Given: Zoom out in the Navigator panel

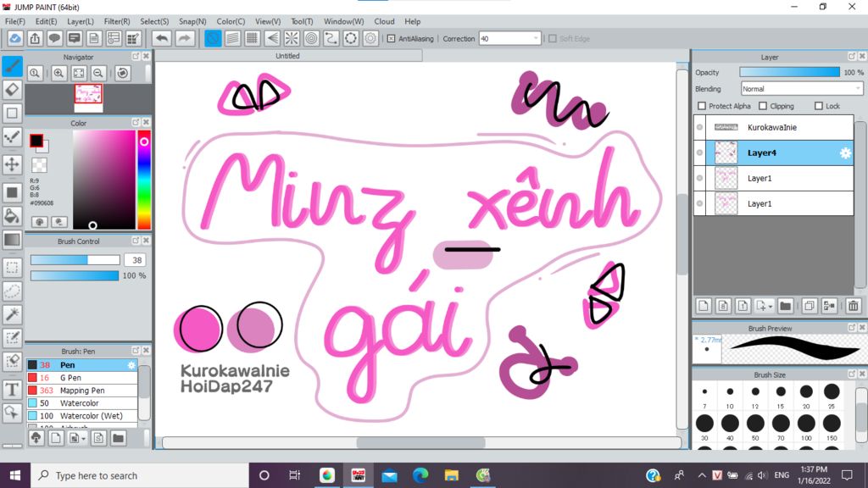Looking at the screenshot, I should click(98, 73).
